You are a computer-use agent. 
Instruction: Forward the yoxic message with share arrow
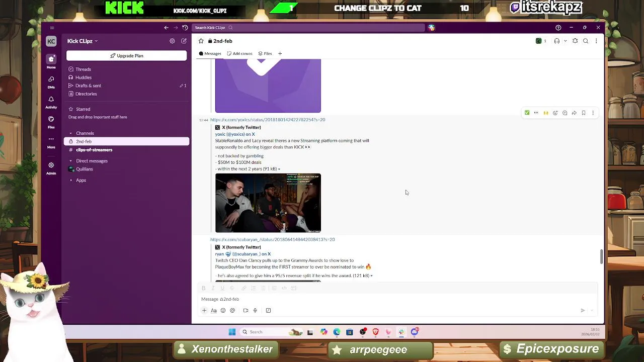click(574, 113)
